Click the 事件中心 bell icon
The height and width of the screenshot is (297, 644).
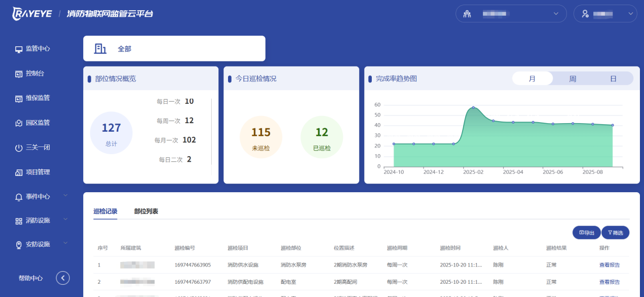pos(19,197)
